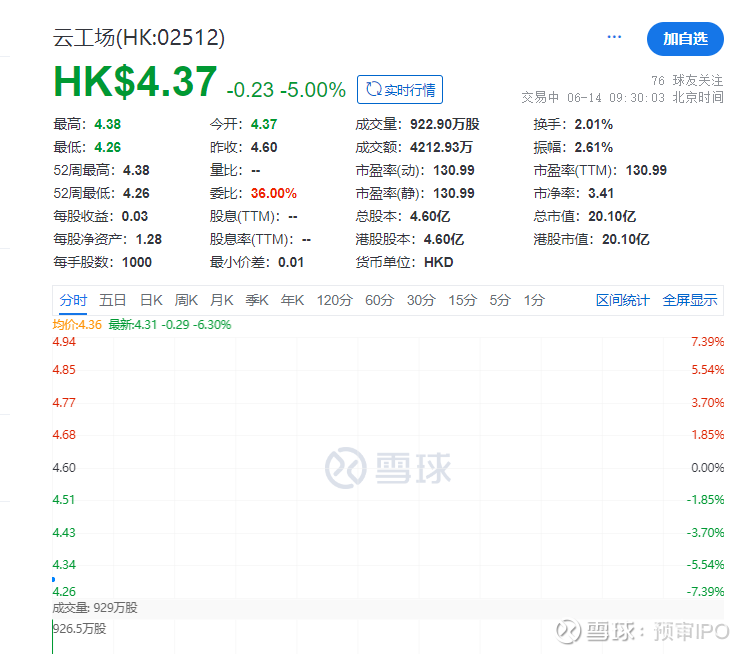751x654 pixels.
Task: Open the 区间统计 range statistics link
Action: click(623, 300)
